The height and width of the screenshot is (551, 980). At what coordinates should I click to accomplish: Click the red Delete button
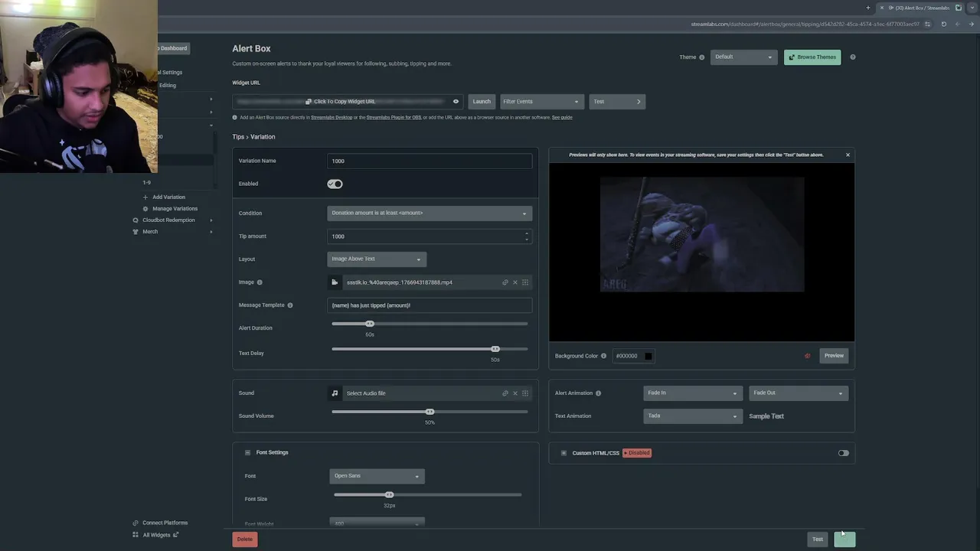(244, 540)
